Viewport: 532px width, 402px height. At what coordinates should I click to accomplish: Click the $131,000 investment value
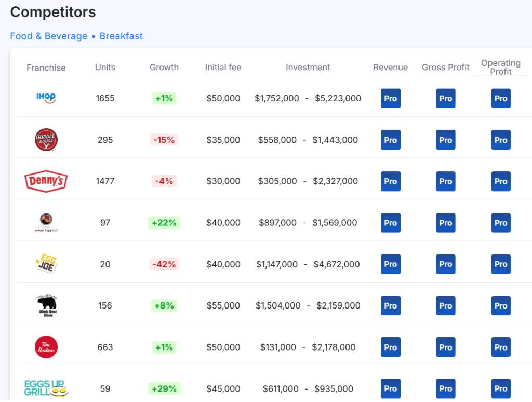pos(278,347)
